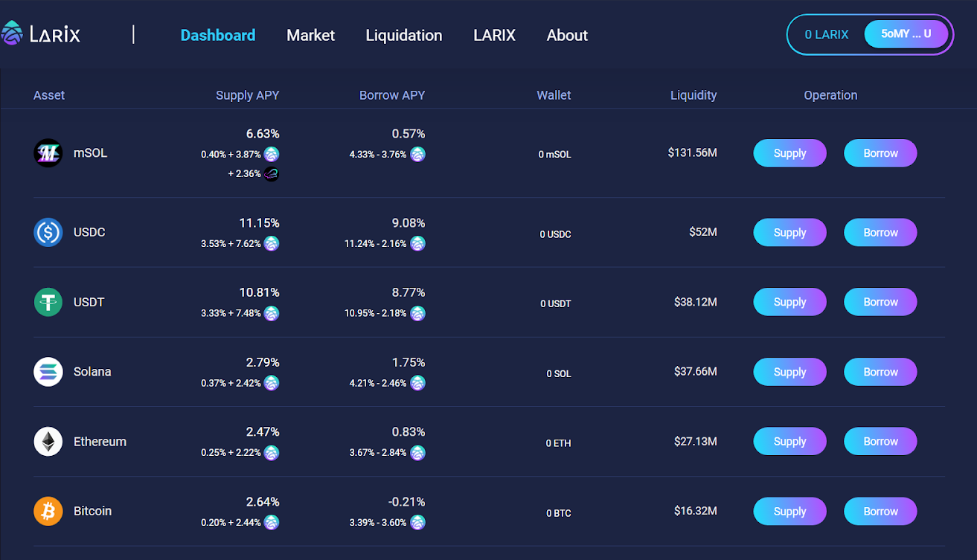Click LARIX icon beside Bitcoin 3.39% - 3.60%
977x560 pixels.
click(417, 523)
